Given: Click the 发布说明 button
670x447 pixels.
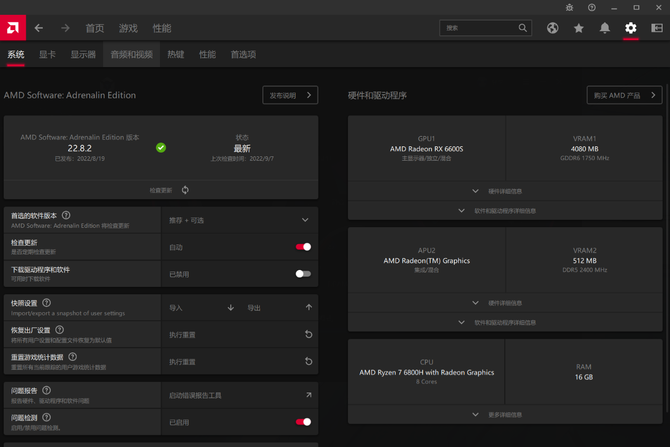Looking at the screenshot, I should (290, 95).
